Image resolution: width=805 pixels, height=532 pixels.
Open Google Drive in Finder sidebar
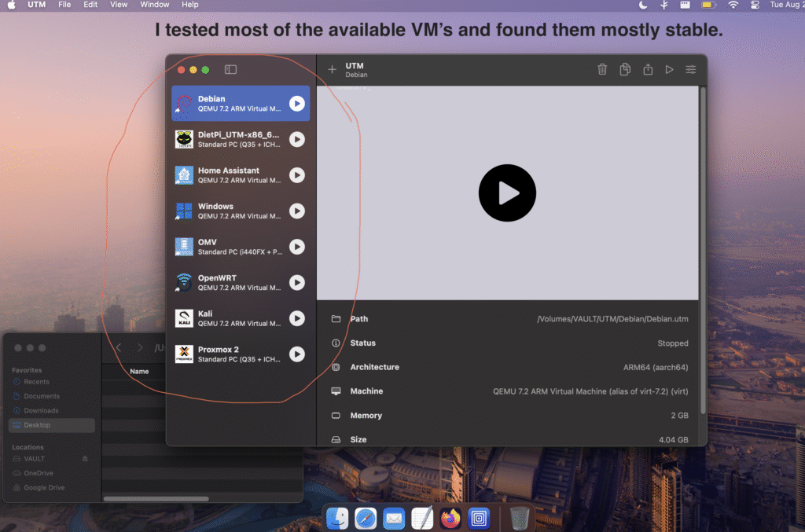pyautogui.click(x=44, y=487)
